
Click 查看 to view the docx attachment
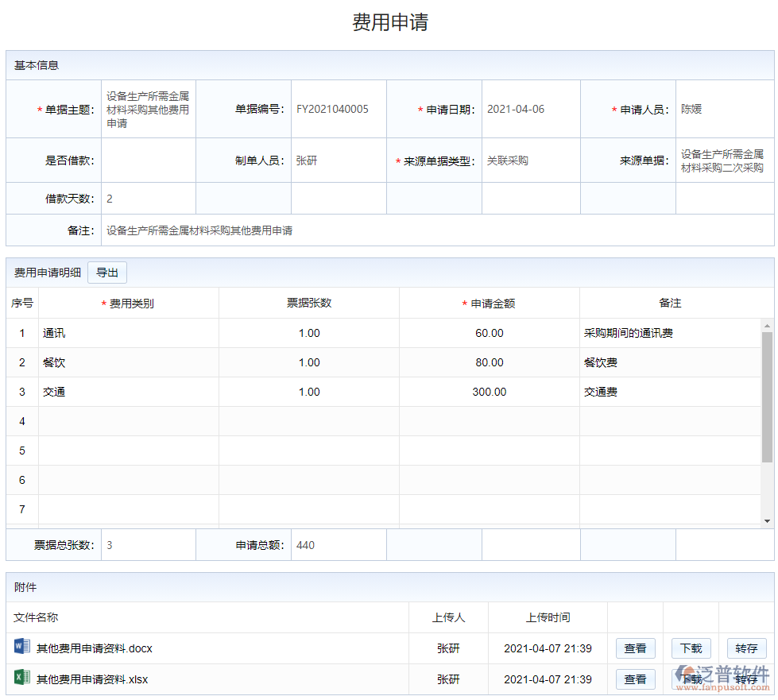(x=635, y=648)
